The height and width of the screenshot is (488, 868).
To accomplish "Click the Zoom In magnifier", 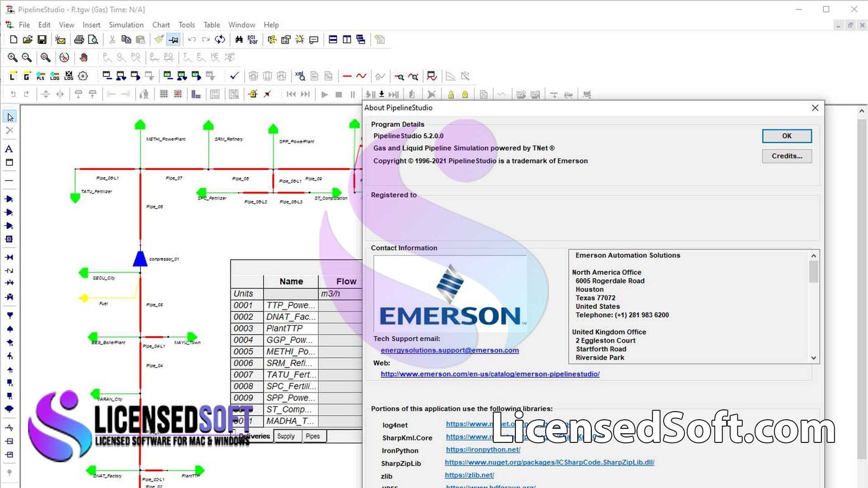I will (12, 57).
